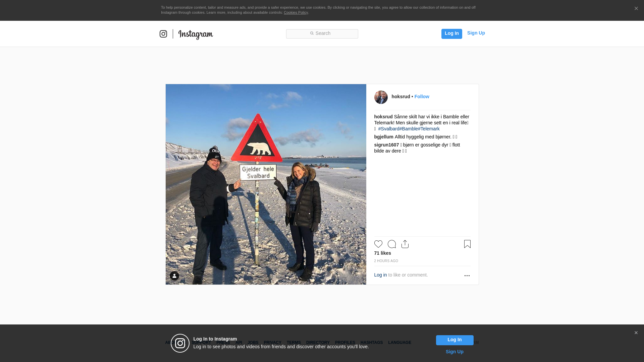Viewport: 644px width, 362px height.
Task: Open the #Telemark hashtag
Action: (429, 129)
